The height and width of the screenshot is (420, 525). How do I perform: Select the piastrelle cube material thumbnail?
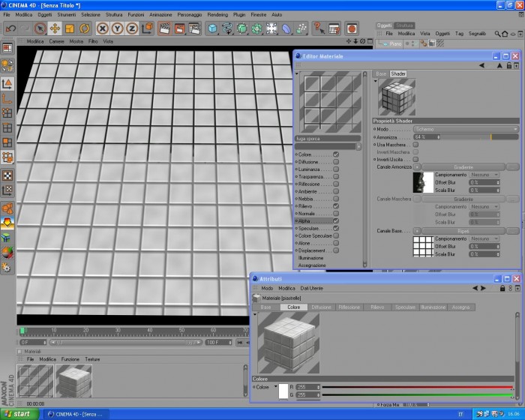click(x=73, y=381)
